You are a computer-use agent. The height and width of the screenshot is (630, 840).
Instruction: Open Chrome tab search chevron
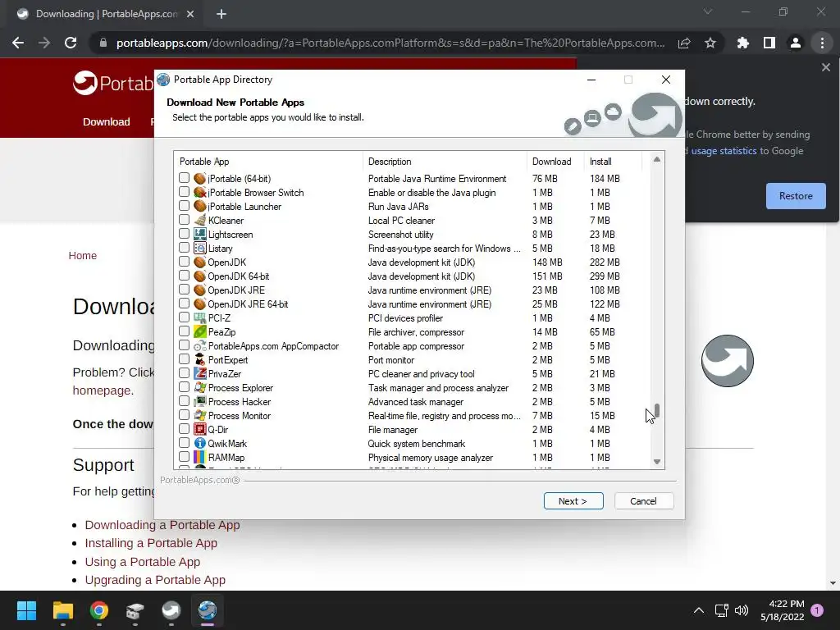tap(708, 11)
